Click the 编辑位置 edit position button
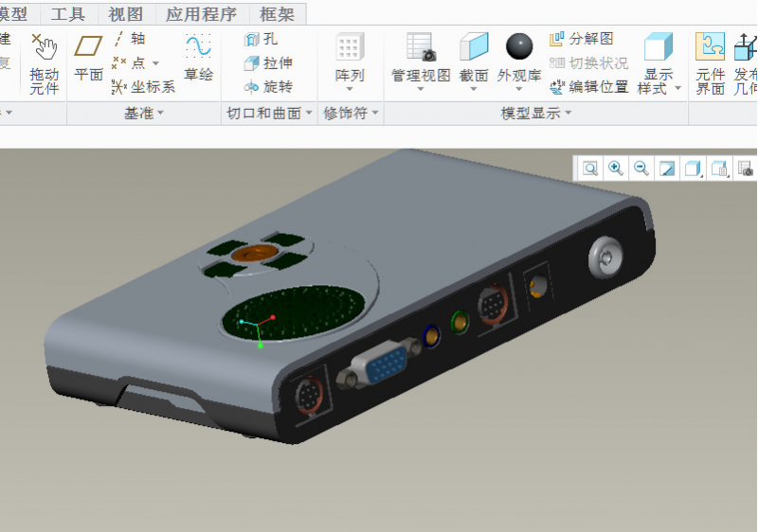 (x=588, y=86)
